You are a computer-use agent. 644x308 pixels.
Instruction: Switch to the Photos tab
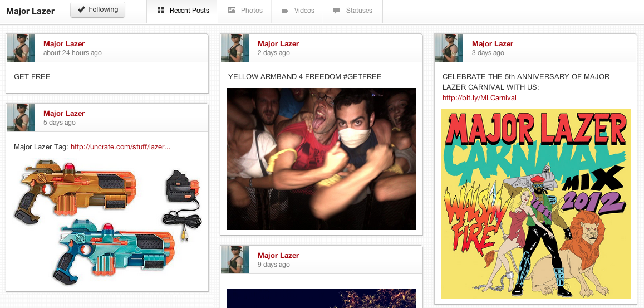coord(245,11)
